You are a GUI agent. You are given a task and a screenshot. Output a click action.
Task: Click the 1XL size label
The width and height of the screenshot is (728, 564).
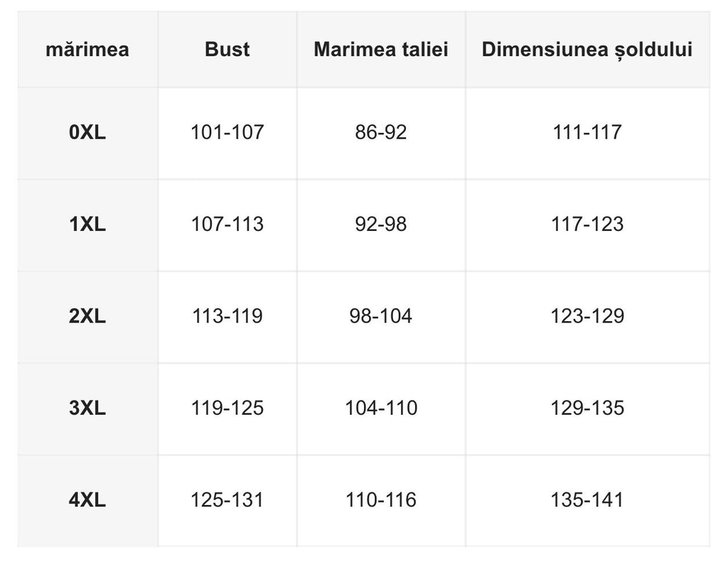pyautogui.click(x=87, y=224)
